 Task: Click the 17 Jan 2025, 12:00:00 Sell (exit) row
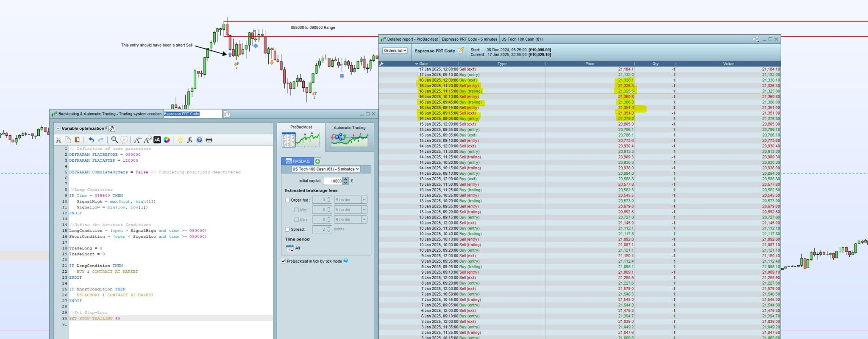coord(579,69)
